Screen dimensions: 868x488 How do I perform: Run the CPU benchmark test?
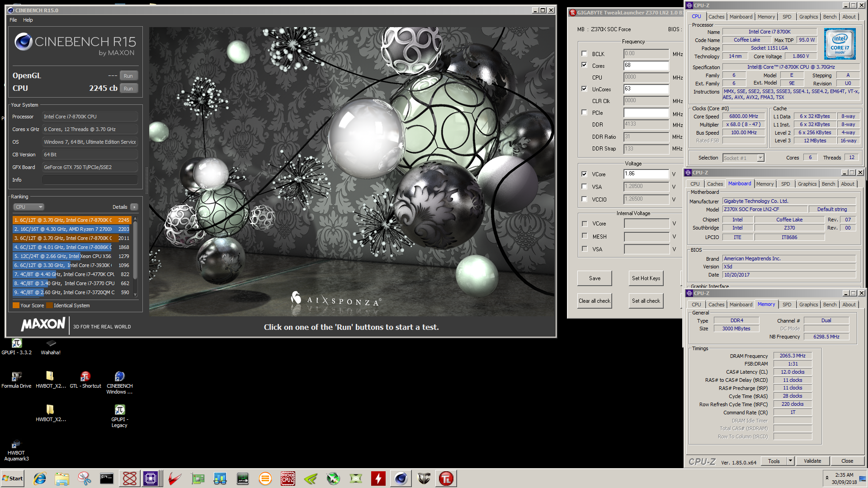pos(128,89)
